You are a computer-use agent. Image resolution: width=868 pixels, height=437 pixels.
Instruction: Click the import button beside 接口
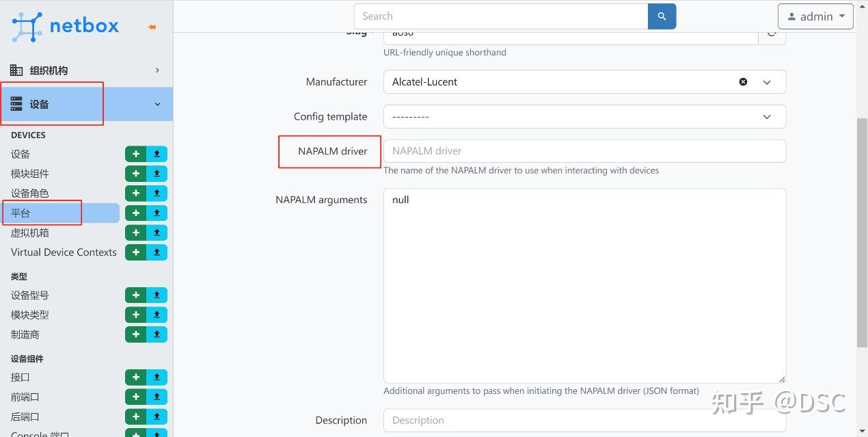tap(157, 378)
